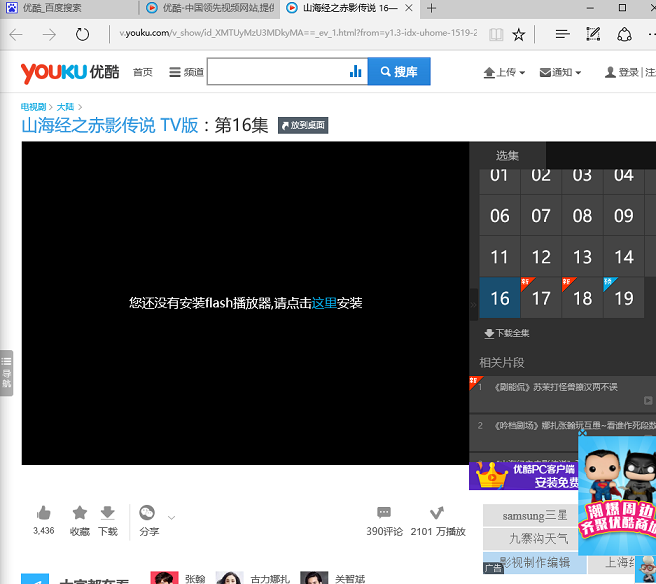The image size is (656, 584).
Task: Switch to the 优酷_百度搜索 browser tab
Action: coord(66,8)
